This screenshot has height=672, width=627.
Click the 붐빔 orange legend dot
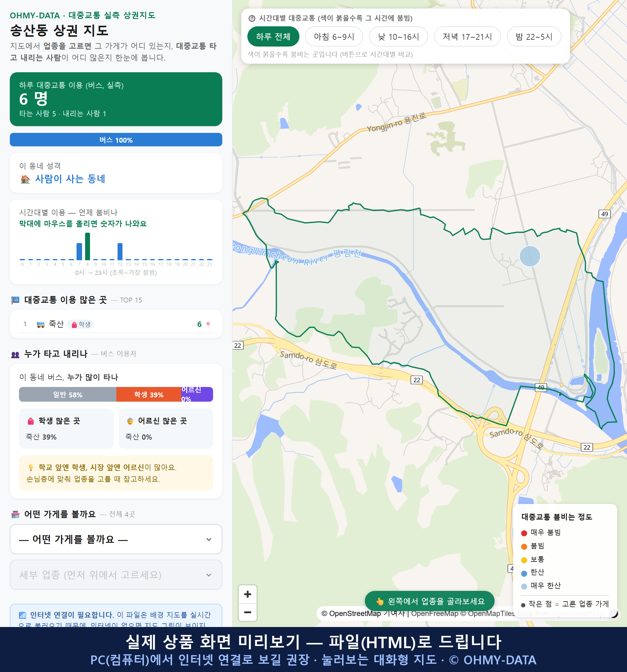click(524, 546)
